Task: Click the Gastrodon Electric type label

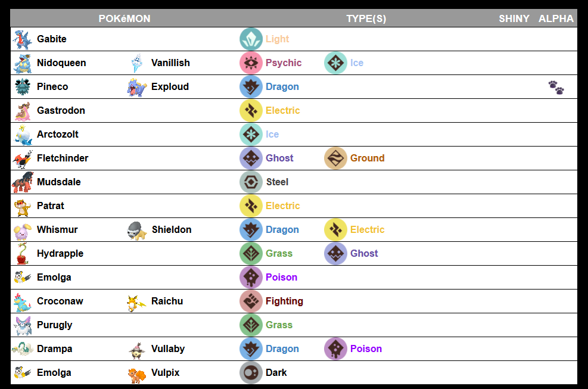Action: pos(282,111)
